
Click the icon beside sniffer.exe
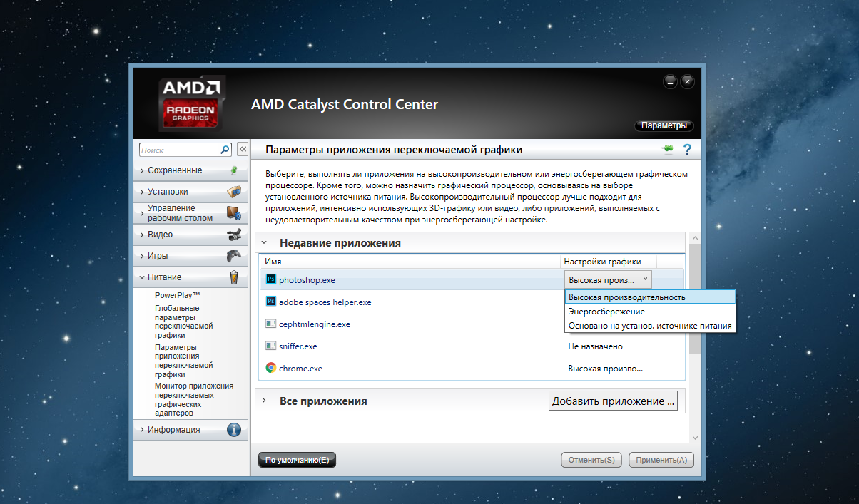pos(270,346)
